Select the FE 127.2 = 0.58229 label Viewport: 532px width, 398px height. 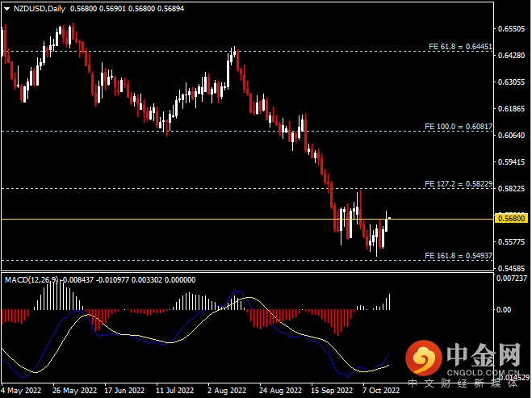[458, 184]
